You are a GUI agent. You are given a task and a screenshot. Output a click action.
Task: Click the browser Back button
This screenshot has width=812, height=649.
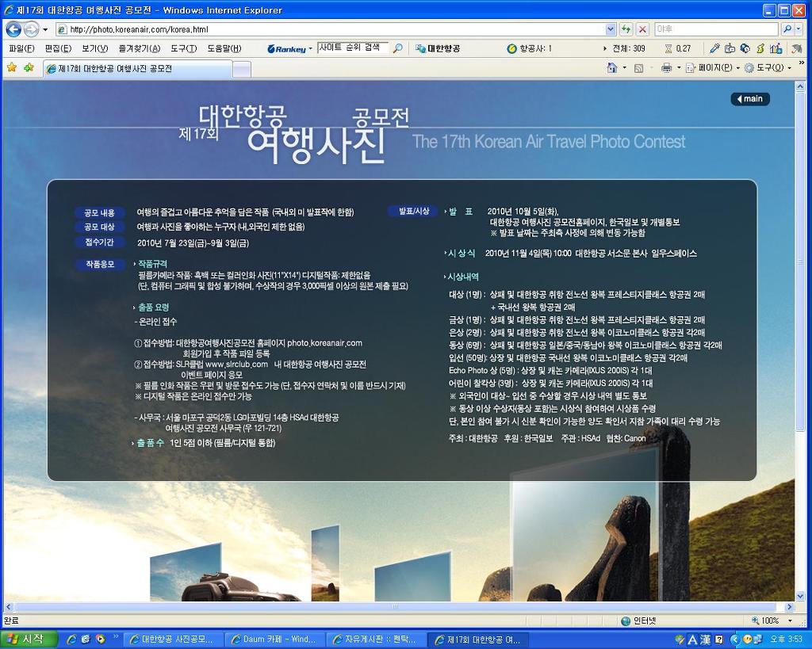[13, 29]
